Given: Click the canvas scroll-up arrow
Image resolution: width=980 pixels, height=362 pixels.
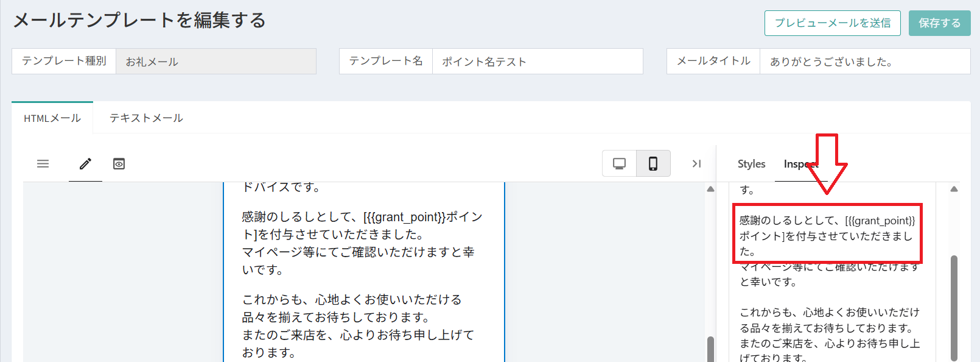Looking at the screenshot, I should 710,189.
